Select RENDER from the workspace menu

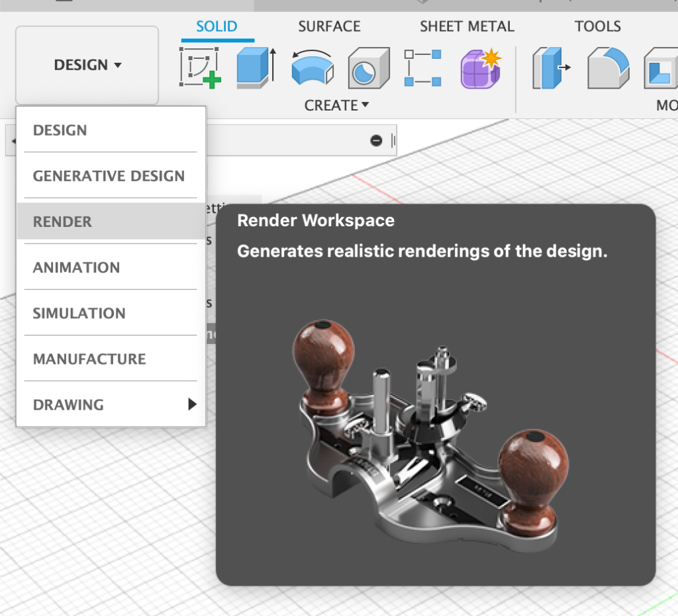tap(62, 222)
